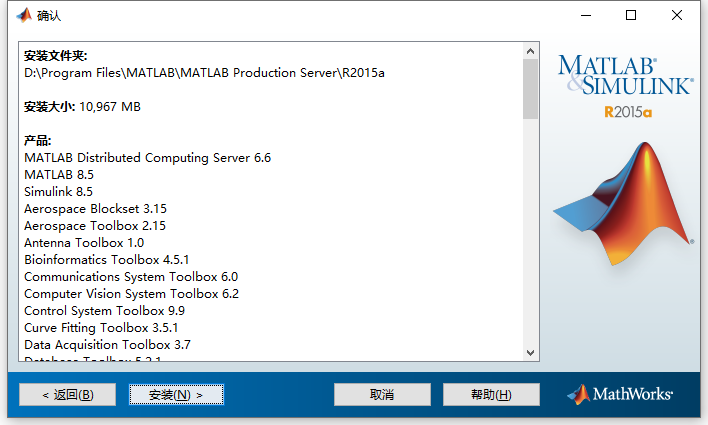Click the MathWorks logo
Viewport: 708px width, 425px height.
tap(620, 394)
